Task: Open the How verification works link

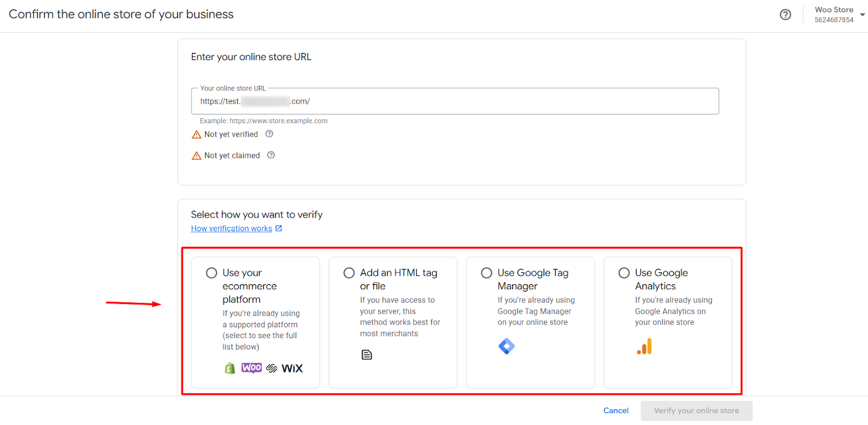Action: [x=232, y=229]
